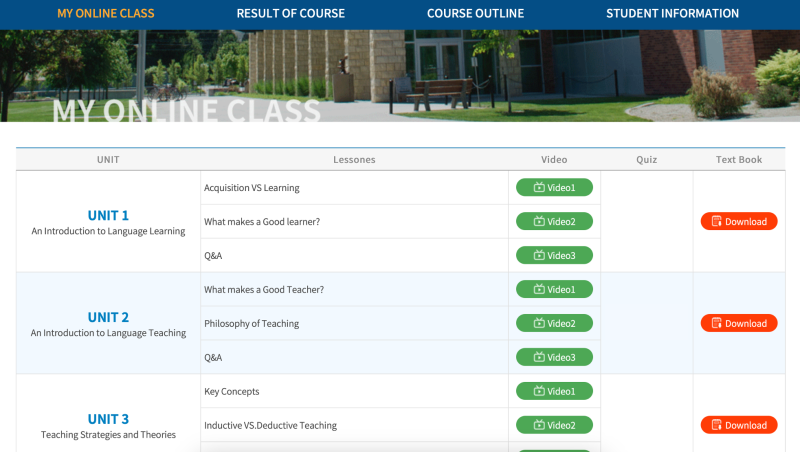Viewport: 800px width, 452px height.
Task: Click the campus banner photo
Action: (400, 76)
